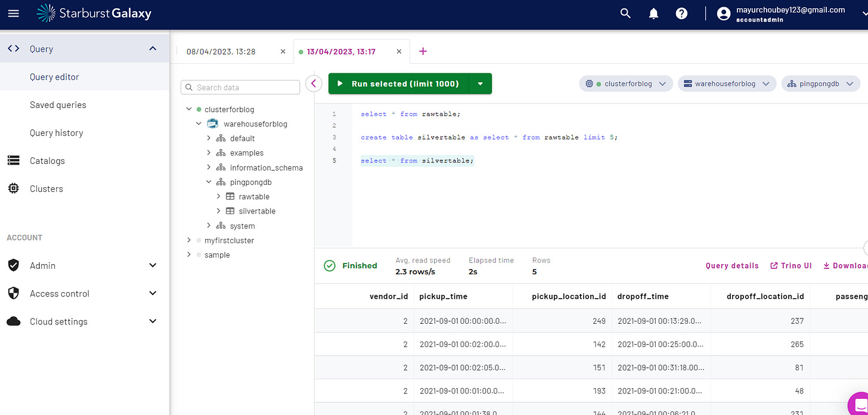Click the Catalogs stack icon
868x415 pixels.
tap(13, 161)
